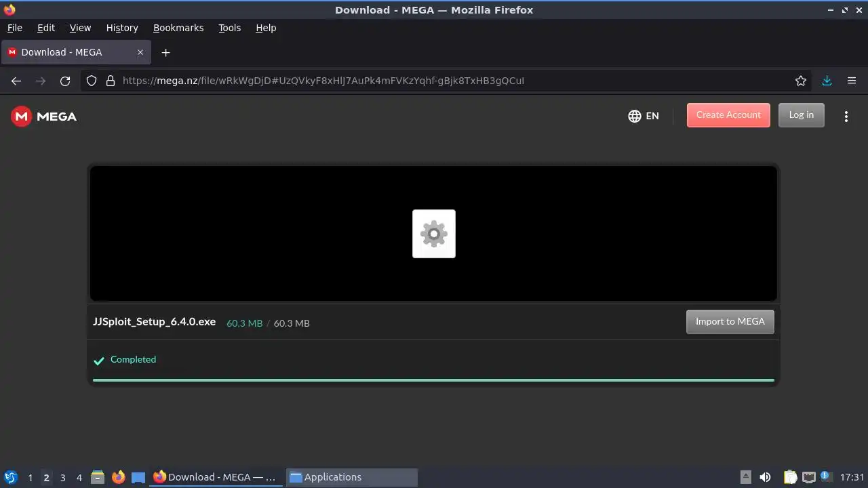Screen dimensions: 868x488
Task: Open the View menu
Action: pyautogui.click(x=80, y=28)
